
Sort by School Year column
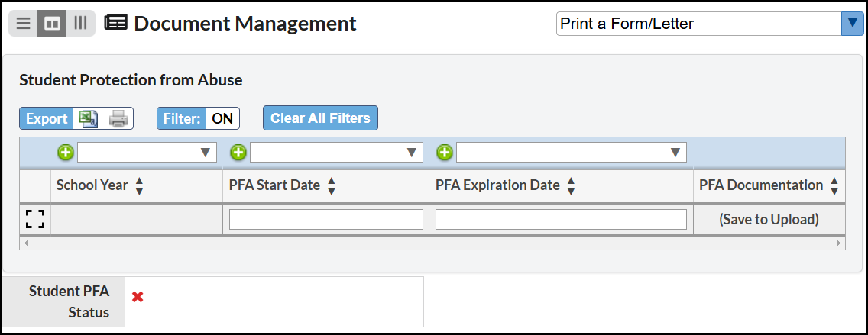pos(139,185)
